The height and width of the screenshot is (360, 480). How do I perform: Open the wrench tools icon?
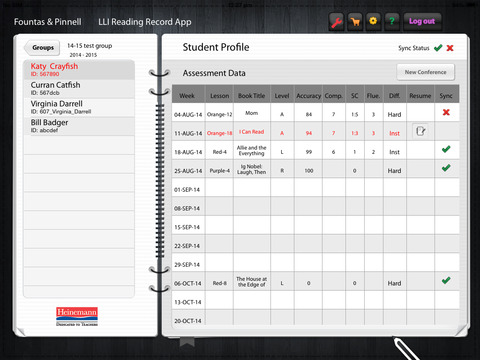(337, 22)
